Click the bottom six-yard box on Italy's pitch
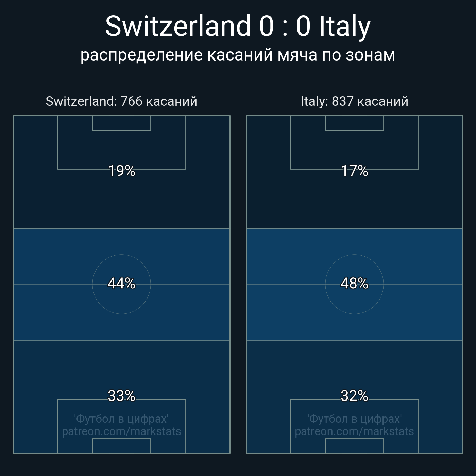This screenshot has height=476, width=476. click(x=354, y=446)
